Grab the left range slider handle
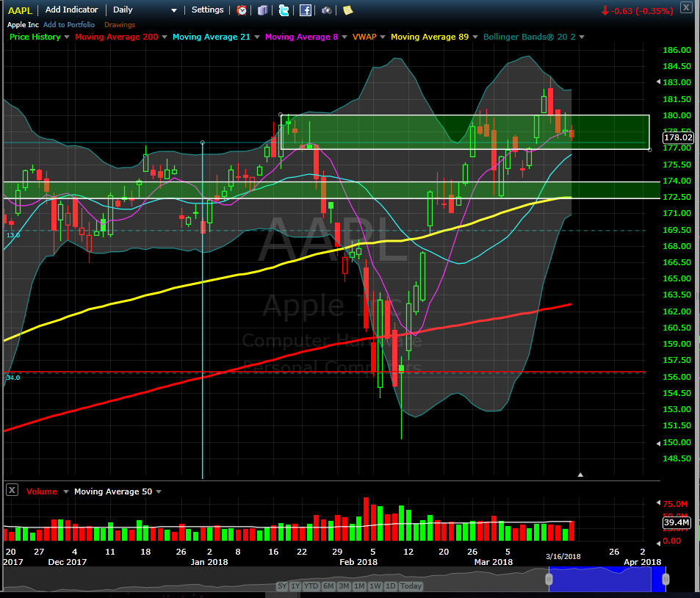 click(549, 579)
